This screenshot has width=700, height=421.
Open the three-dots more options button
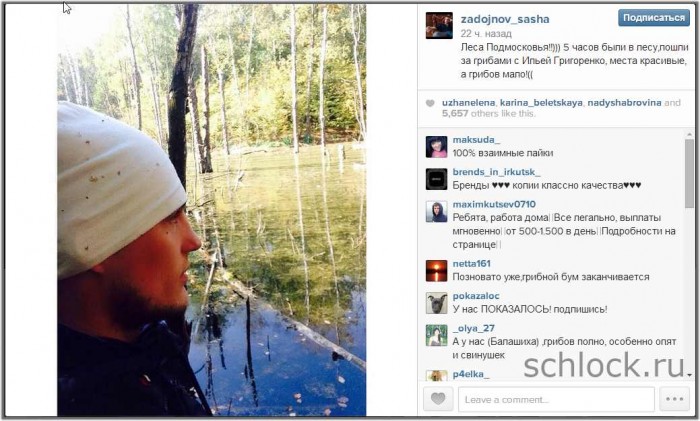point(675,398)
